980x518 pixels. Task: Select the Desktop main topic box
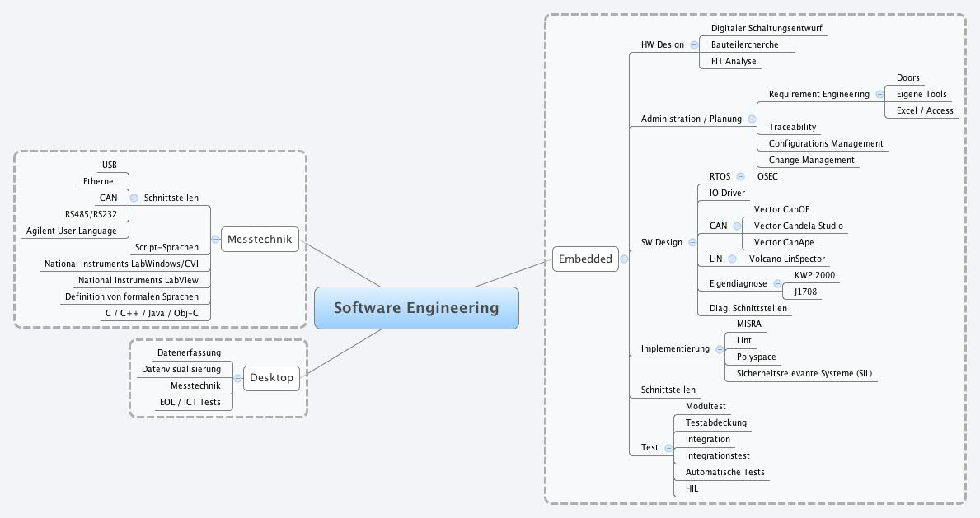[x=271, y=378]
